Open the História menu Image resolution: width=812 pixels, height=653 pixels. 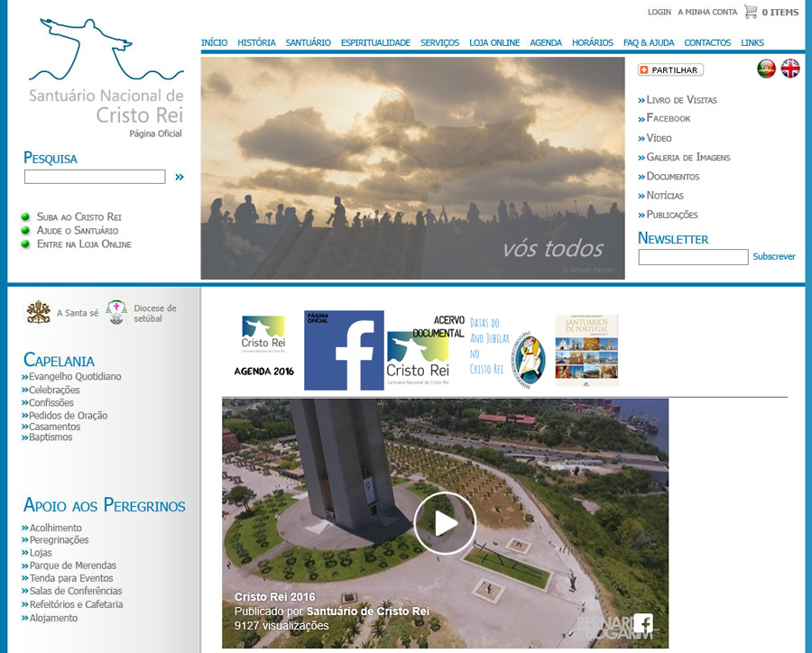[256, 42]
